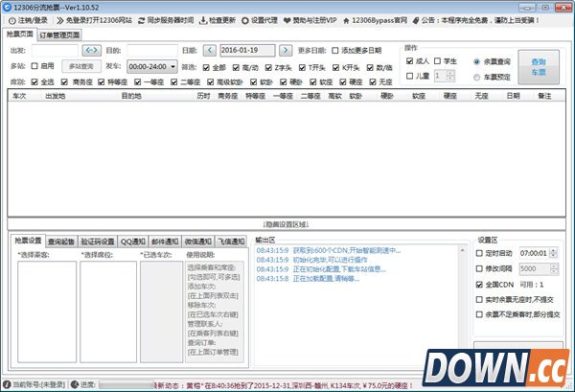
Task: Click the 出发 station input field
Action: (x=55, y=50)
